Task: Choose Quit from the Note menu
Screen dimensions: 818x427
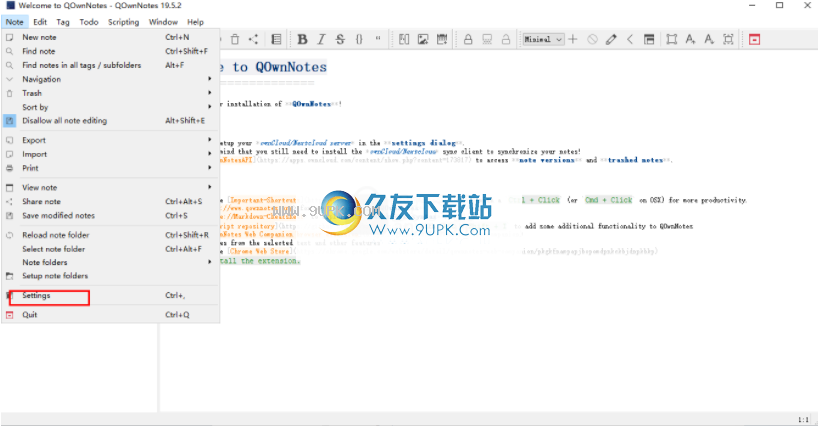Action: [x=111, y=315]
